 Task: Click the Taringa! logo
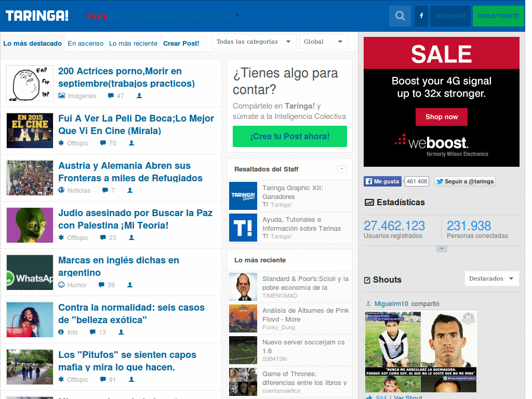pyautogui.click(x=36, y=16)
